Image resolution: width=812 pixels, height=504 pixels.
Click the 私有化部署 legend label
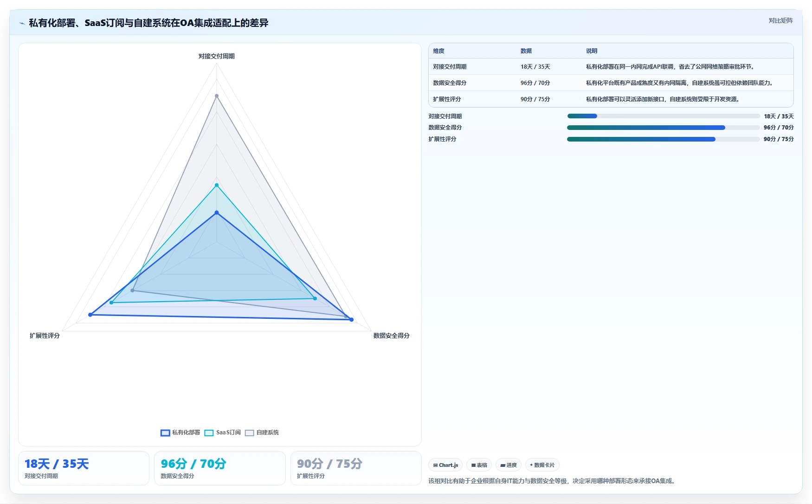186,433
